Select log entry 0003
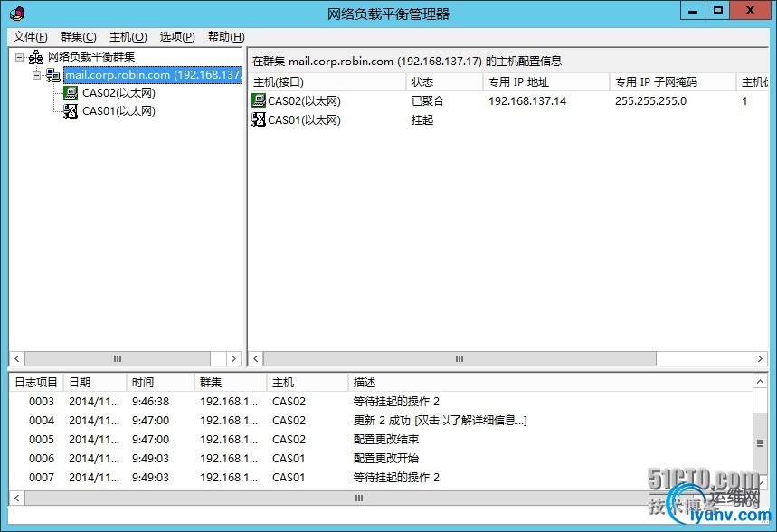The height and width of the screenshot is (532, 777). tap(381, 401)
